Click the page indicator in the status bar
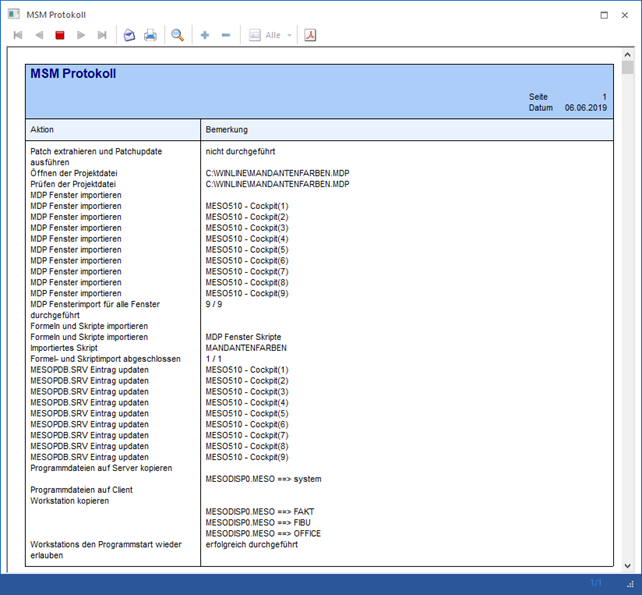Screen dimensions: 642x595 [596, 583]
